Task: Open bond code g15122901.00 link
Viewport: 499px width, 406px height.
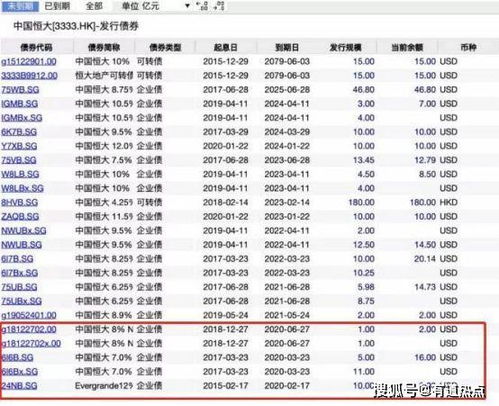Action: click(x=29, y=62)
